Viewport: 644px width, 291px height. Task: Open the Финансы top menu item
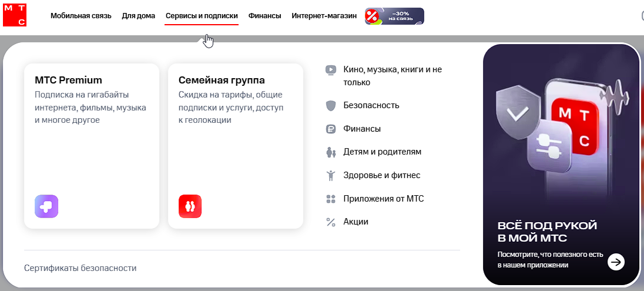[264, 16]
